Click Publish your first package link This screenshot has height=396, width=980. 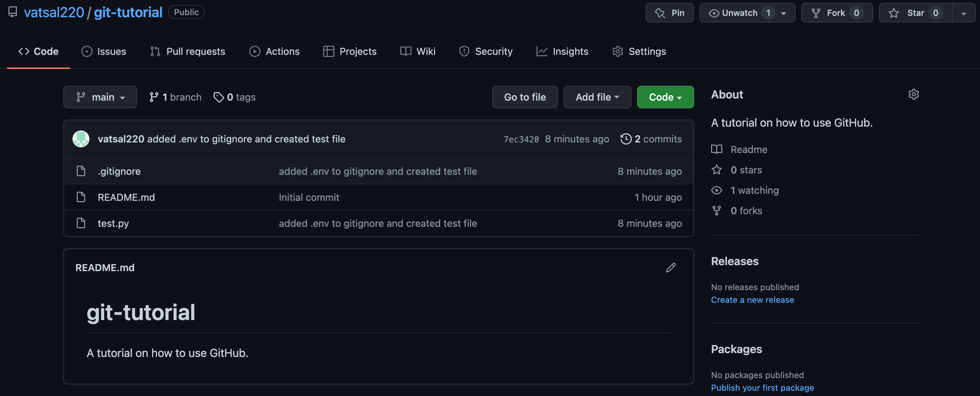[762, 388]
